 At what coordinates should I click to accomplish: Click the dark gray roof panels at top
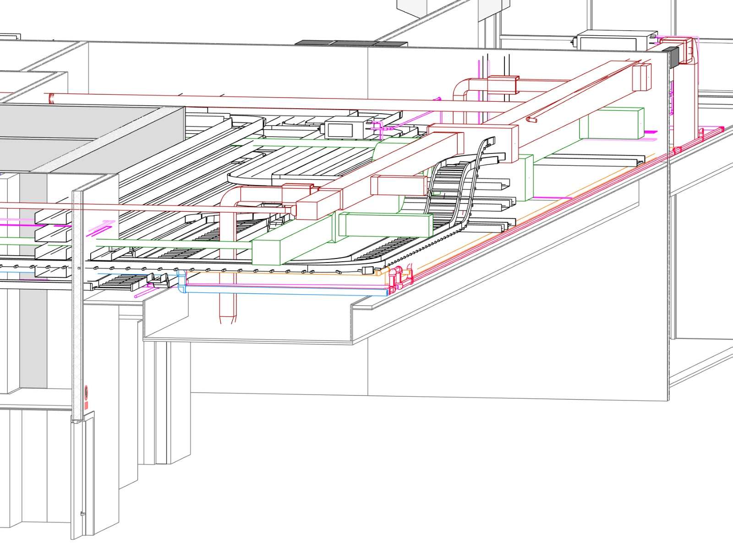pyautogui.click(x=350, y=44)
